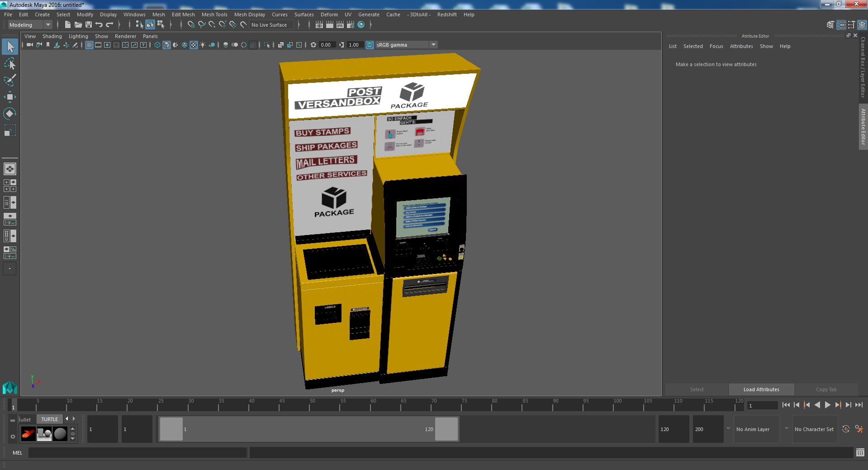Viewport: 868px width, 470px height.
Task: Open the sRGB gamma view transform dropdown
Action: coord(406,45)
